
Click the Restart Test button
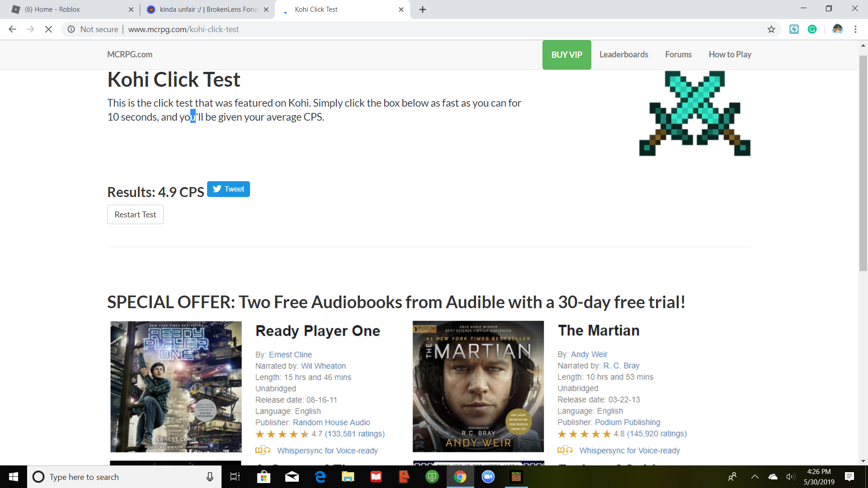tap(135, 215)
